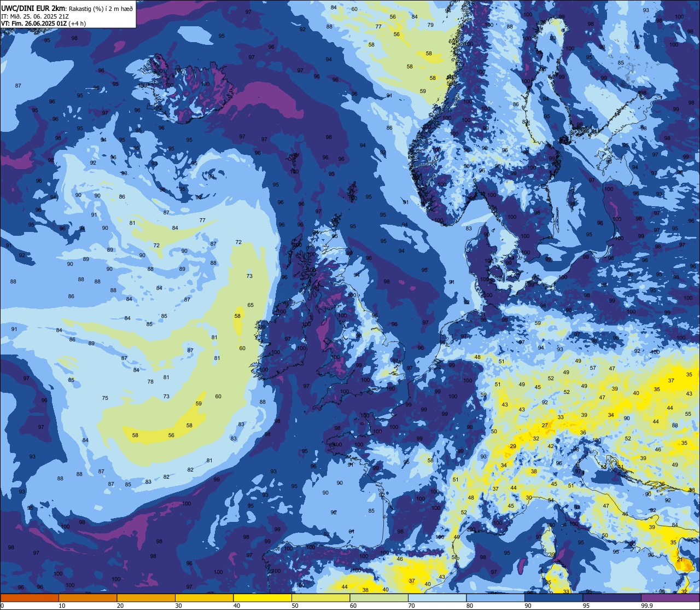Viewport: 700px width, 610px height.
Task: Click the '70' tick label on the color scale
Action: (411, 606)
